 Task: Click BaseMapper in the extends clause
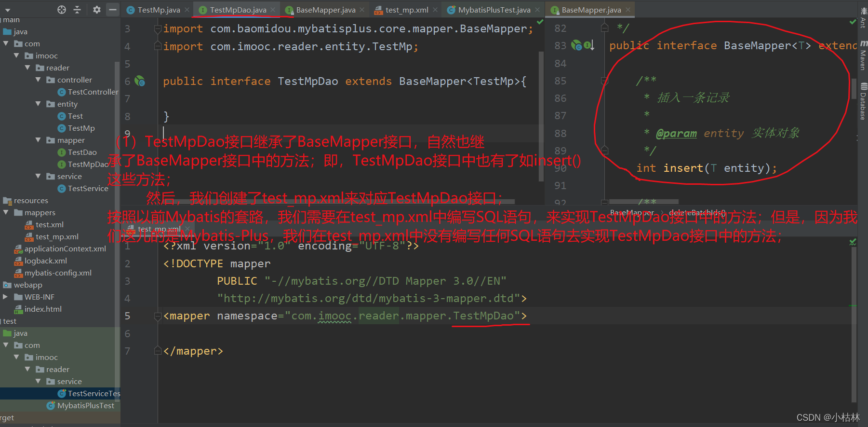tap(432, 81)
